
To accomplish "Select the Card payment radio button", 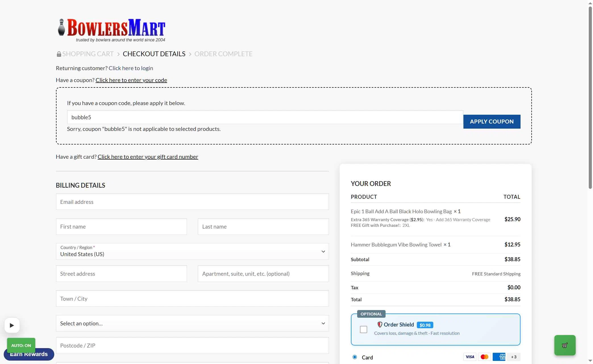I will [355, 357].
